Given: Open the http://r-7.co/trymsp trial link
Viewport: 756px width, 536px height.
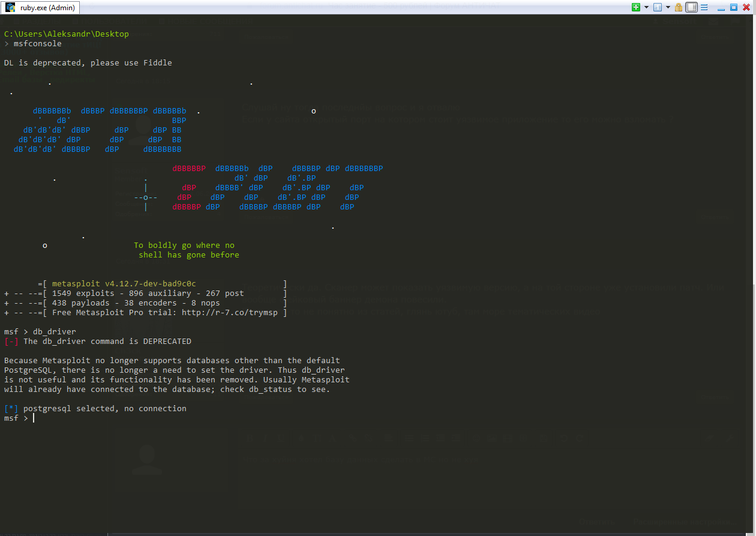Looking at the screenshot, I should pos(230,313).
